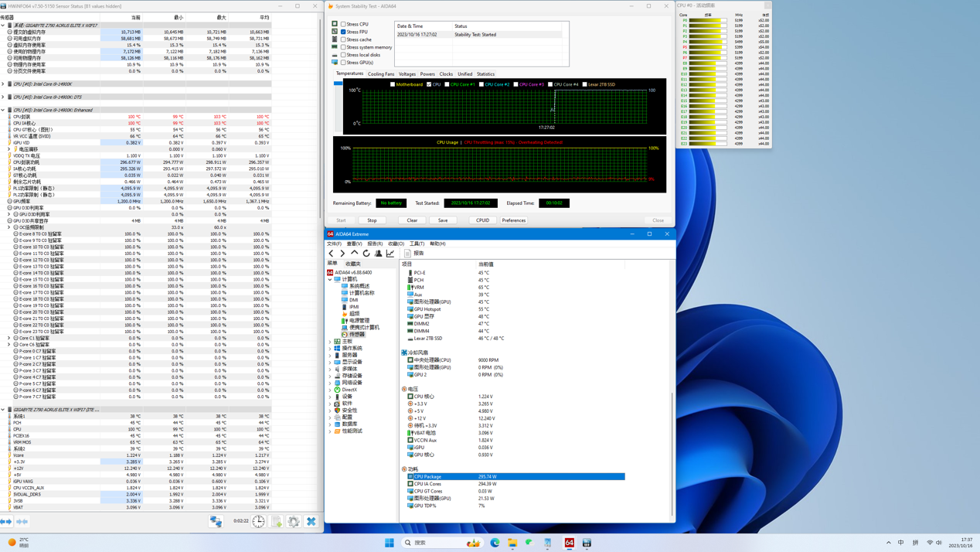The image size is (980, 552).
Task: Open the graph chart icon in AIDA64 toolbar
Action: click(390, 253)
